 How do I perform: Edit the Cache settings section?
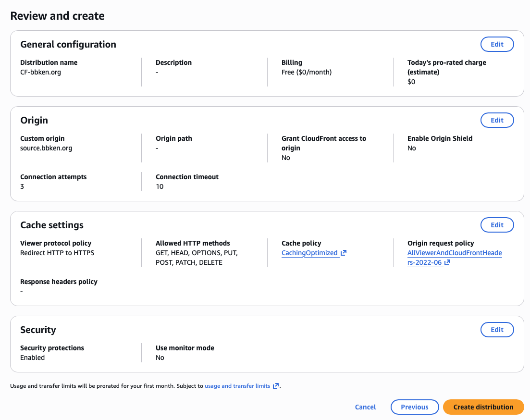[497, 225]
